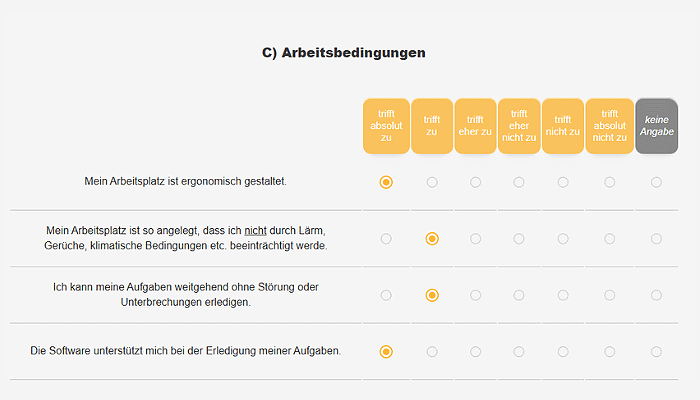Viewport: 700px width, 400px height.
Task: Click the 'trifft eher zu' column header
Action: pyautogui.click(x=475, y=126)
